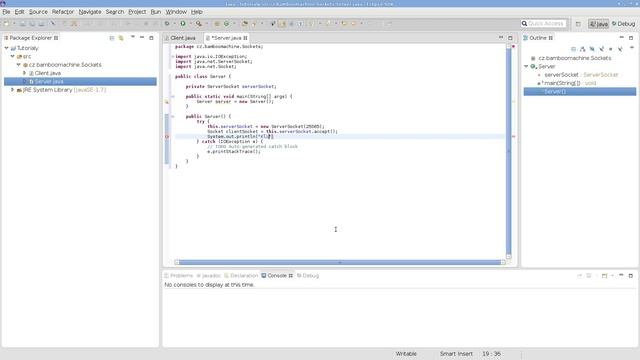Open the Run button's dropdown arrow
Image resolution: width=640 pixels, height=360 pixels.
coord(190,24)
